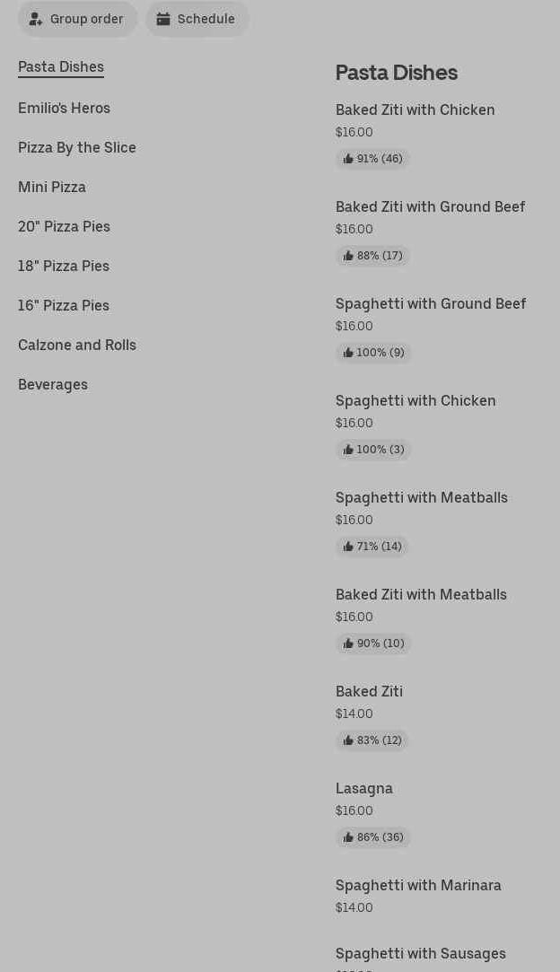Select the Pasta Dishes menu category
This screenshot has height=972, width=560.
[x=61, y=66]
